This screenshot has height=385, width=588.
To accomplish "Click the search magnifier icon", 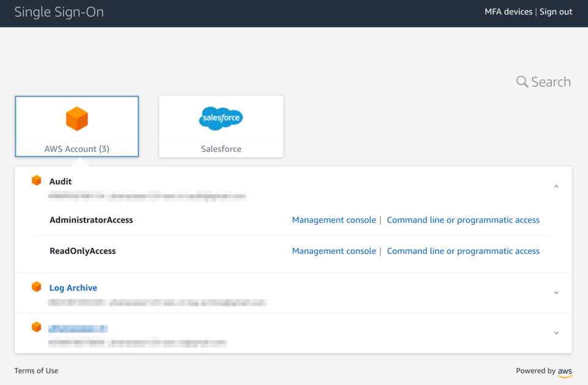I will [522, 81].
